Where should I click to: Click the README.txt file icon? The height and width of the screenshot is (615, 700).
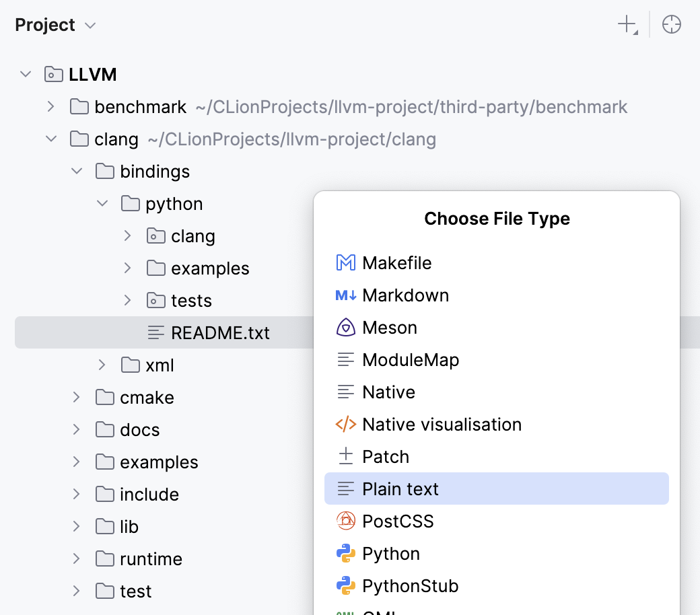(156, 332)
